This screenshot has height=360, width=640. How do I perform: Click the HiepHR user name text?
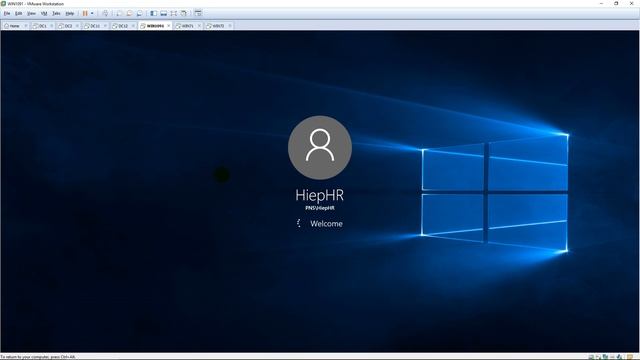click(x=320, y=195)
